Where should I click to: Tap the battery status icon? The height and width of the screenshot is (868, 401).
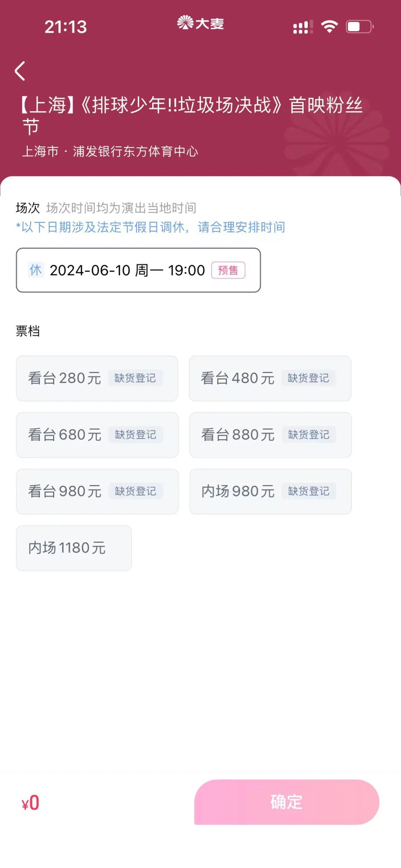pyautogui.click(x=359, y=27)
